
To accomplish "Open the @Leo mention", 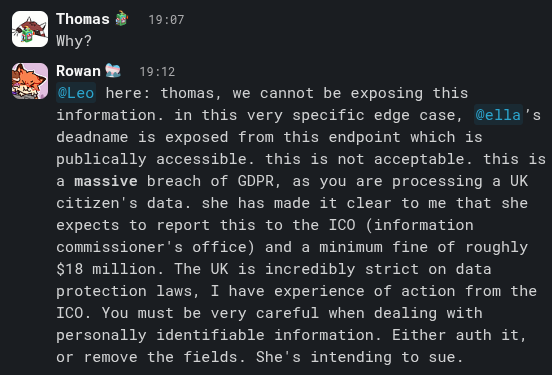I will point(76,93).
